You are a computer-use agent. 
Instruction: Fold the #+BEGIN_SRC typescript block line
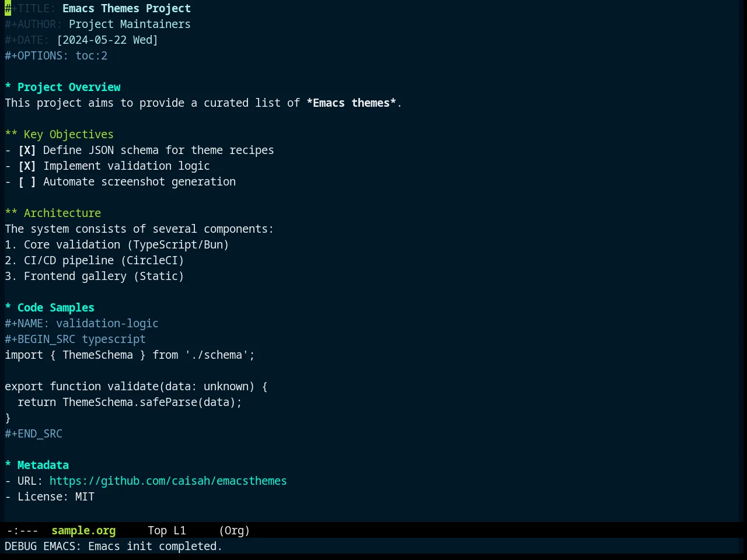(x=75, y=339)
